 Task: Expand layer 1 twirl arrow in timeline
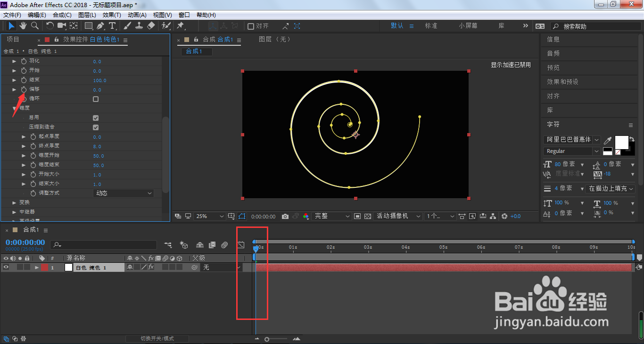point(37,267)
